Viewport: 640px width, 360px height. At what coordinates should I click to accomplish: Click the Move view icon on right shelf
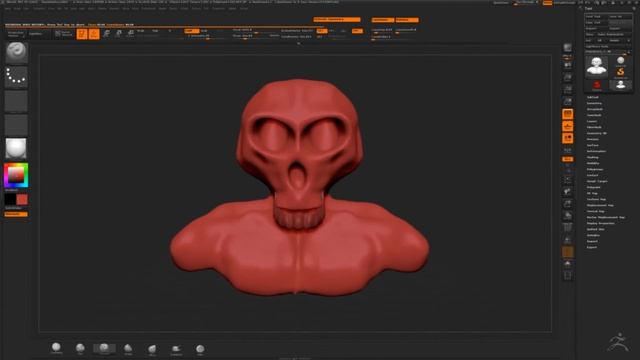pyautogui.click(x=567, y=191)
